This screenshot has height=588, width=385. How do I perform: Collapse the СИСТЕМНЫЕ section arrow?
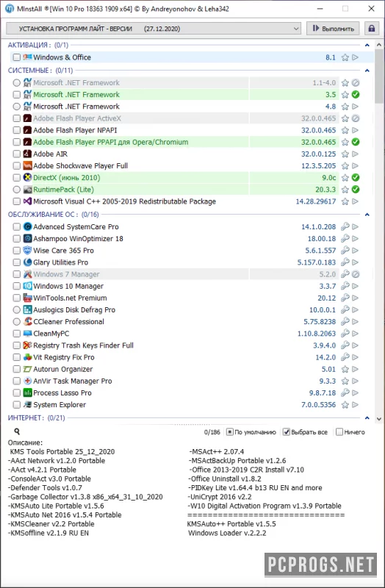367,71
